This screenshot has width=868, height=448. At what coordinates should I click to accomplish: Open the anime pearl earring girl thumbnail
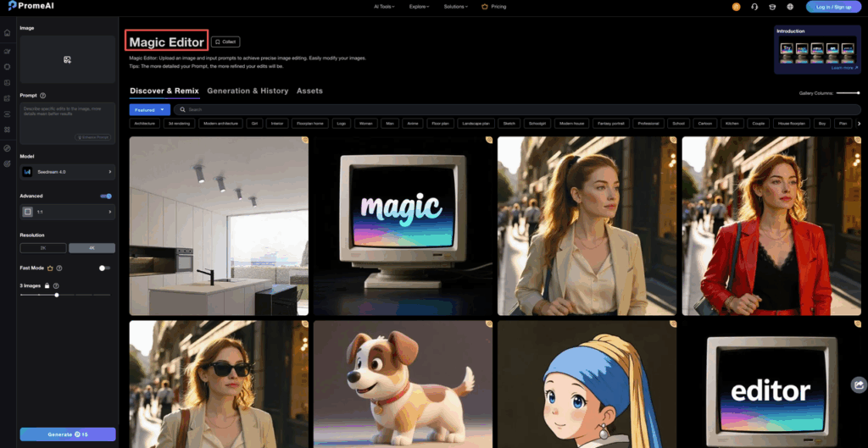(x=587, y=384)
